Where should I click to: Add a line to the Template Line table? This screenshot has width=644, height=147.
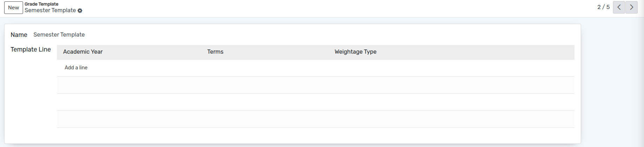pyautogui.click(x=76, y=68)
